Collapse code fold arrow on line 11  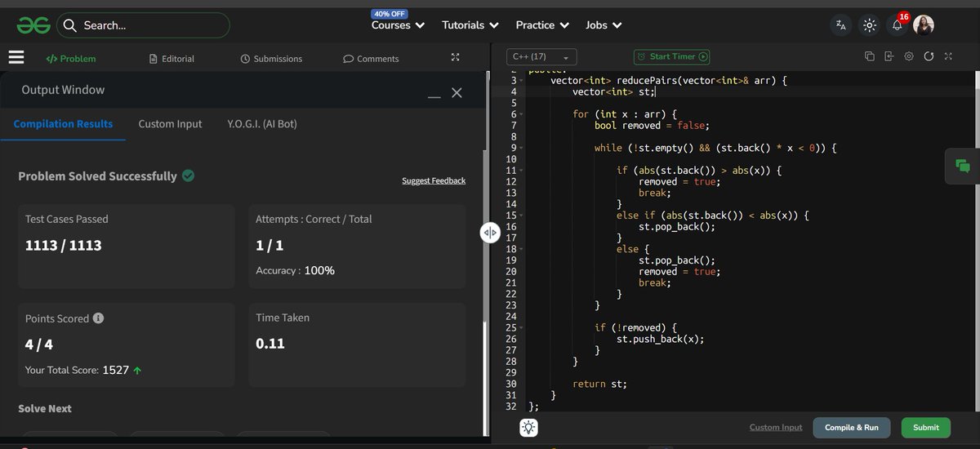[521, 171]
